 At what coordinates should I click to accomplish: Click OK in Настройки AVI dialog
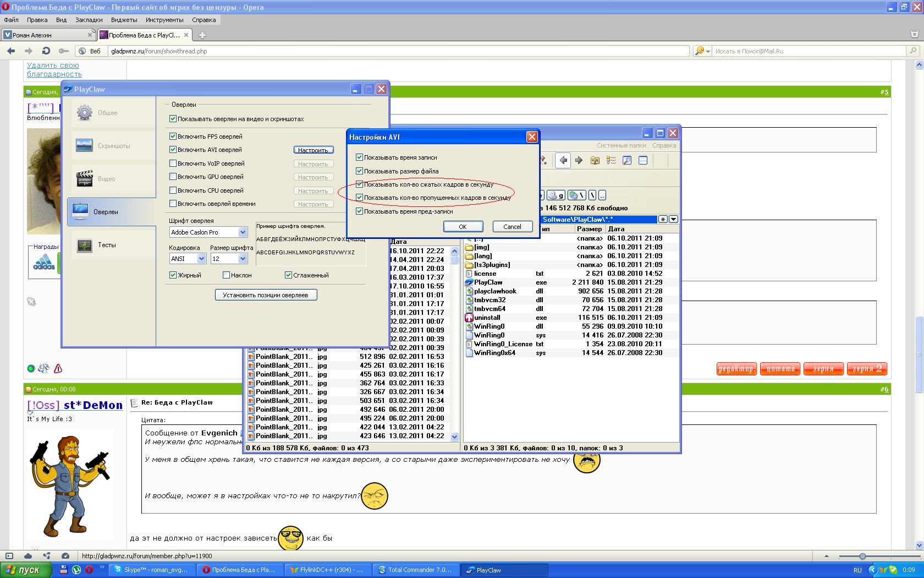tap(463, 227)
